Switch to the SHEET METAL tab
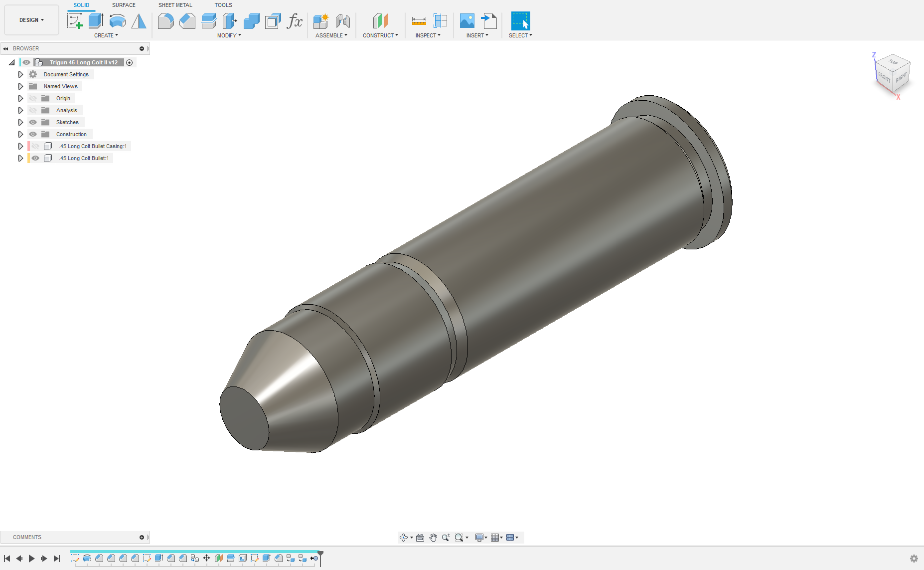This screenshot has height=570, width=924. [x=175, y=5]
